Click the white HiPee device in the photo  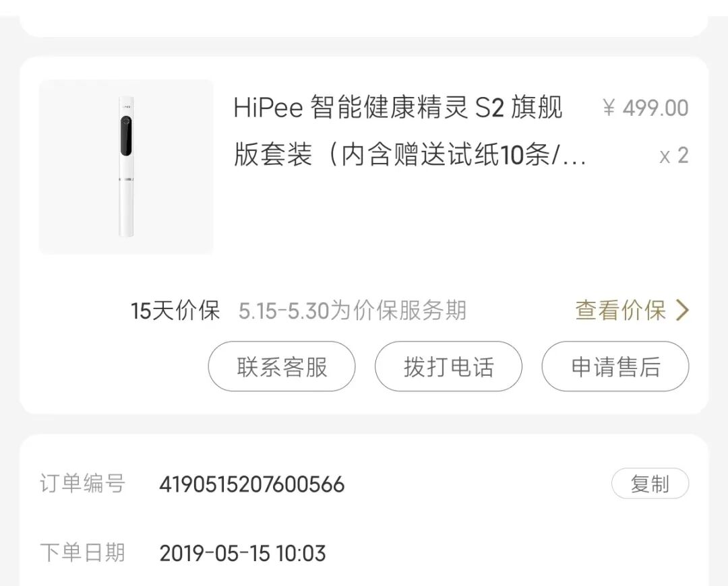click(x=126, y=167)
